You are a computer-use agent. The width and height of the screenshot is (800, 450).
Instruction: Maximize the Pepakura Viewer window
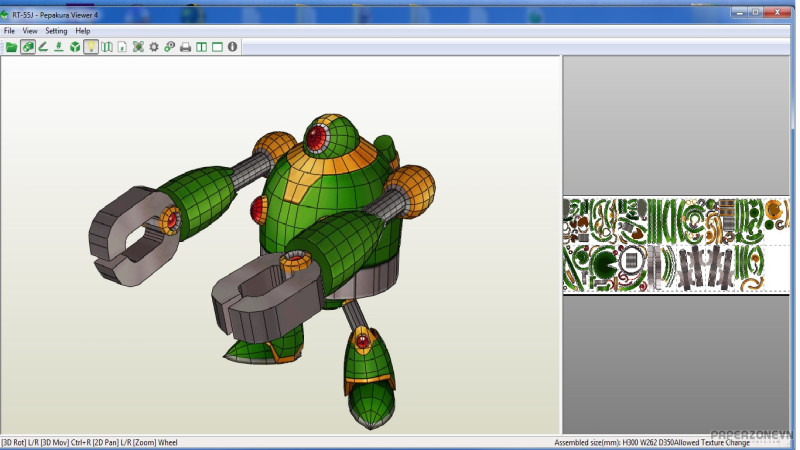point(756,12)
